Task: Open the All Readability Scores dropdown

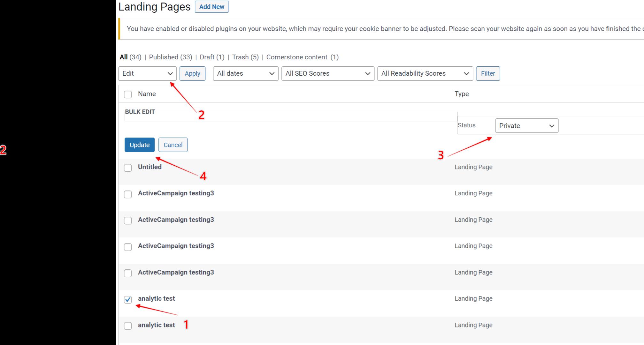Action: (x=425, y=73)
